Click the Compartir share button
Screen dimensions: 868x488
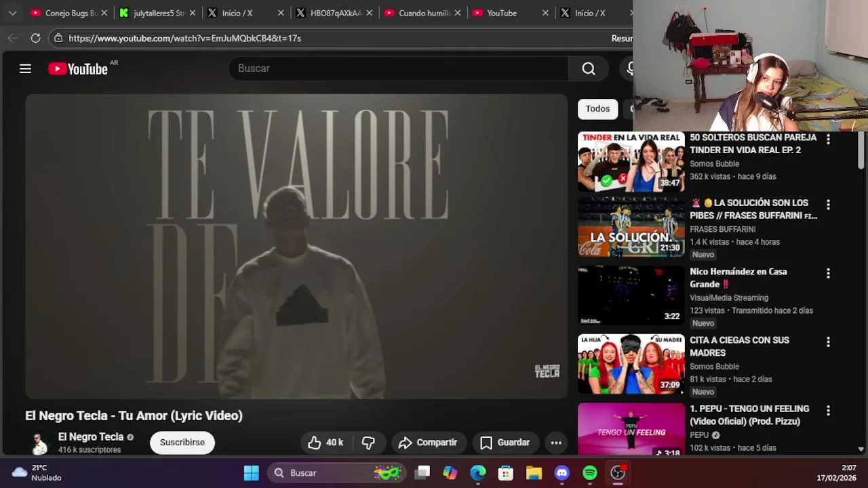click(x=428, y=443)
